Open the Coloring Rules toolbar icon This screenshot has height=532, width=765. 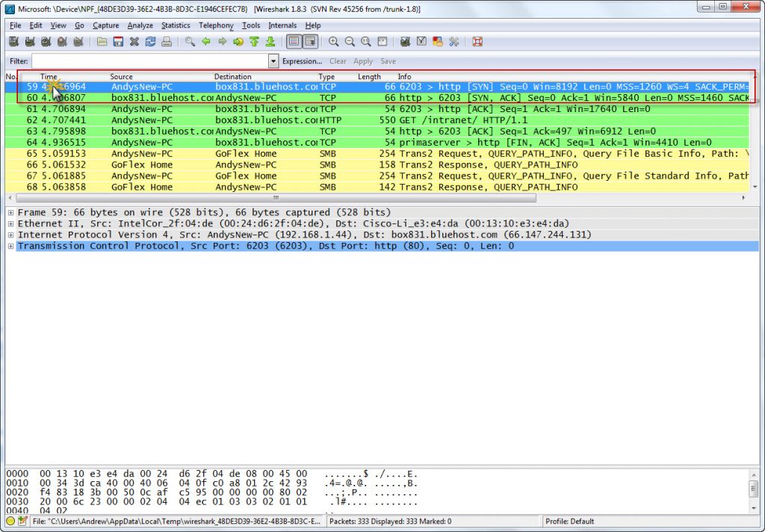click(437, 42)
